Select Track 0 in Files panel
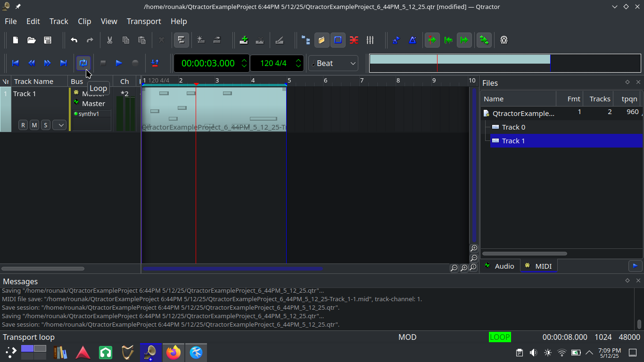644x362 pixels. pos(513,127)
